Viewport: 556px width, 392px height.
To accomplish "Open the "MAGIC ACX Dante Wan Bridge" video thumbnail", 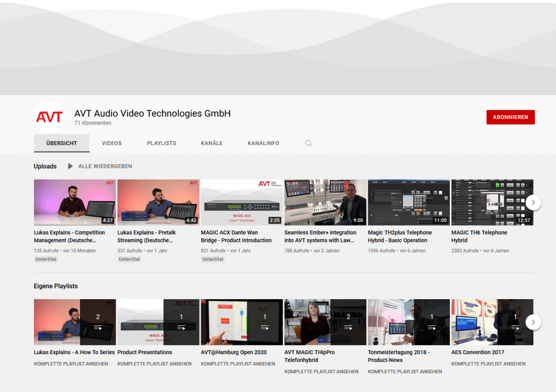I will (241, 202).
